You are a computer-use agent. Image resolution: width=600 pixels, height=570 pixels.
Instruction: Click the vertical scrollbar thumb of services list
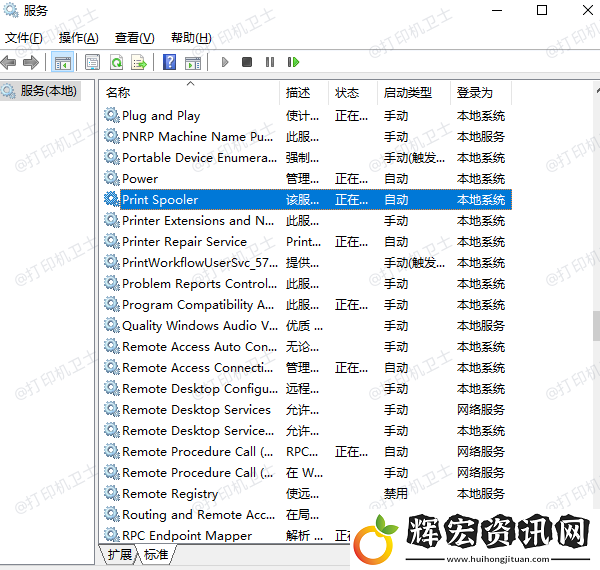tap(596, 326)
